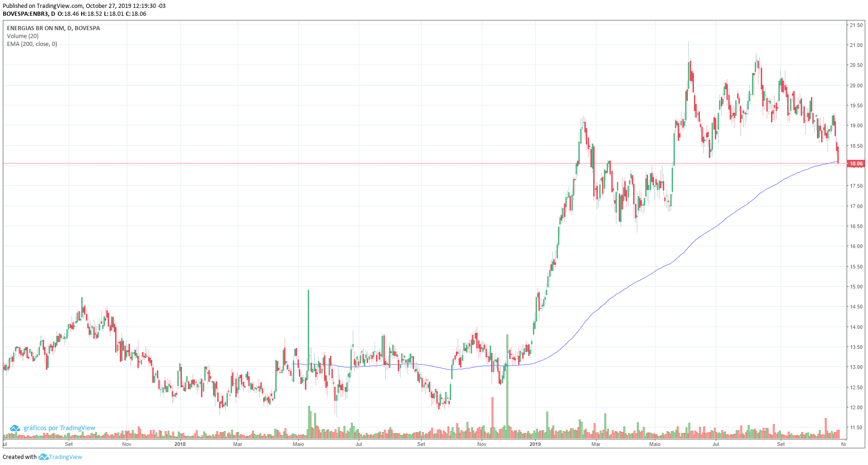The image size is (868, 465).
Task: Open the TradingView link in the footer
Action: click(x=65, y=457)
